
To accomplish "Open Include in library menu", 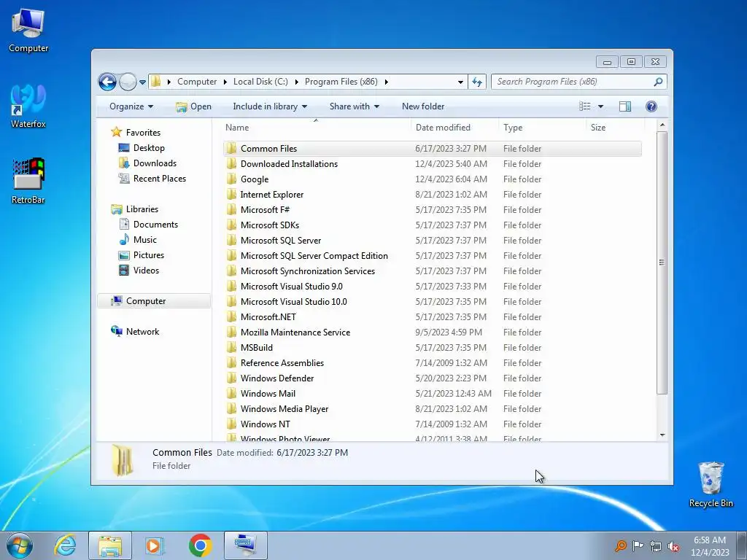I will click(x=270, y=106).
